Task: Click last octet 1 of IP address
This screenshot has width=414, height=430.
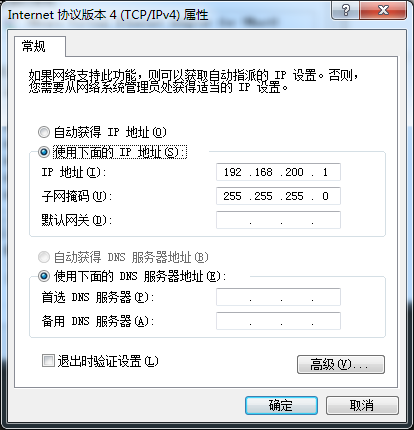Action: tap(325, 172)
